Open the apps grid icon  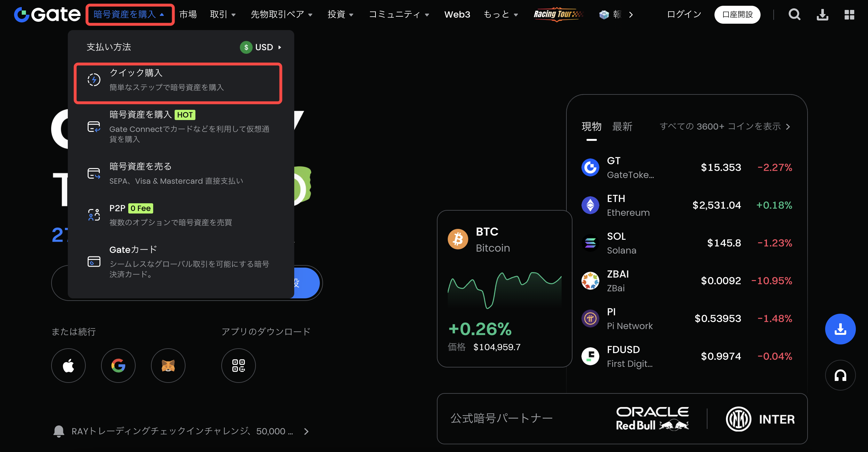(849, 14)
